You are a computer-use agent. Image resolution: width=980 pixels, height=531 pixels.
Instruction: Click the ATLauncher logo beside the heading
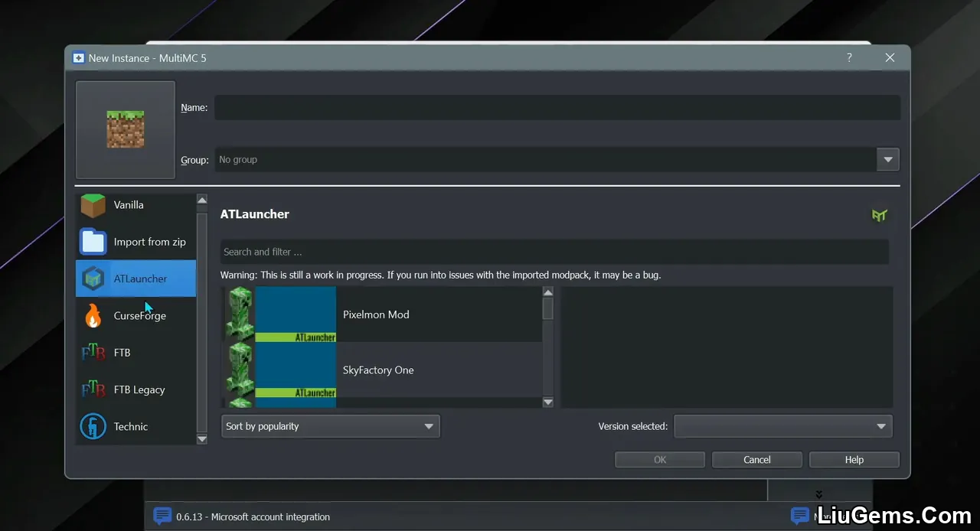[879, 215]
